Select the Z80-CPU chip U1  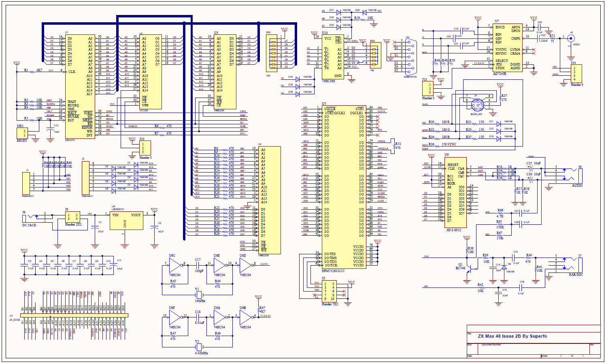[x=80, y=86]
